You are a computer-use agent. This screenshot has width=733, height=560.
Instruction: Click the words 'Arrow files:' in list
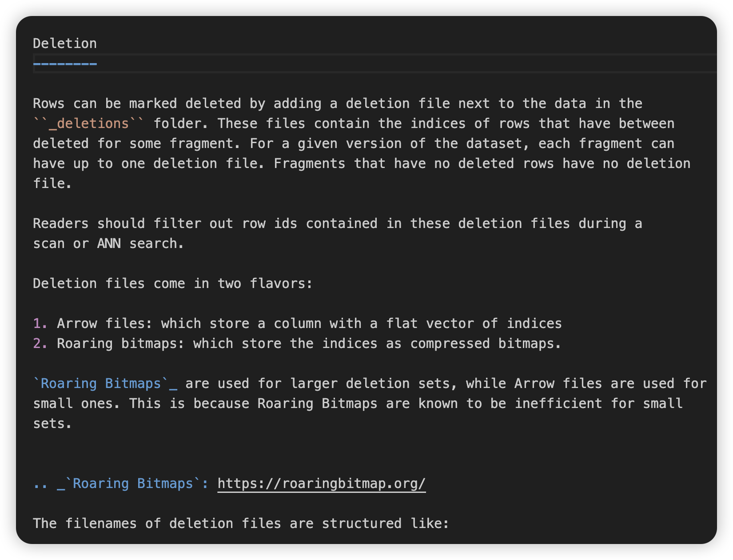click(105, 324)
